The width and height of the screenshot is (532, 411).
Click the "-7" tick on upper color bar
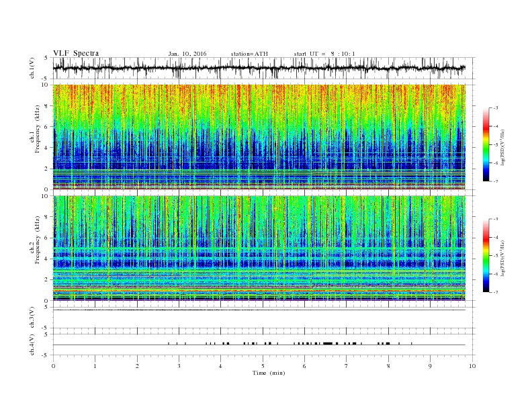[496, 181]
